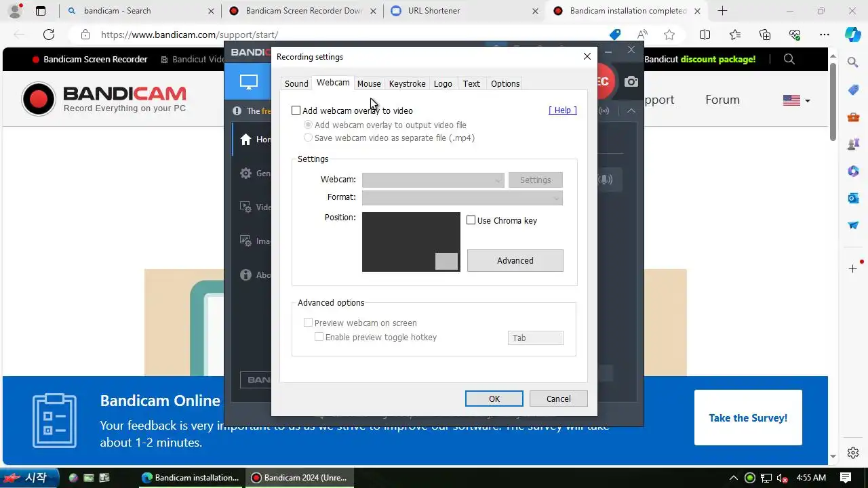
Task: Open the Forum link on Bandicam website
Action: click(722, 100)
